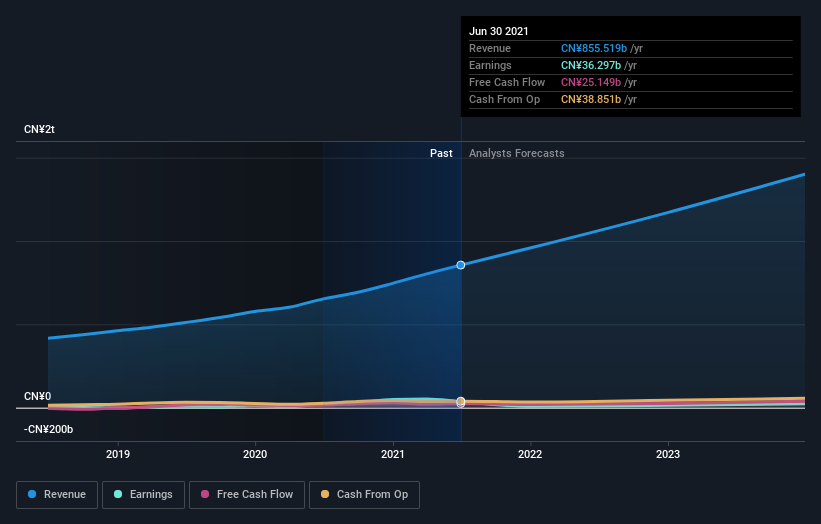The image size is (821, 524).
Task: Select the 2020 x-axis label
Action: (255, 454)
